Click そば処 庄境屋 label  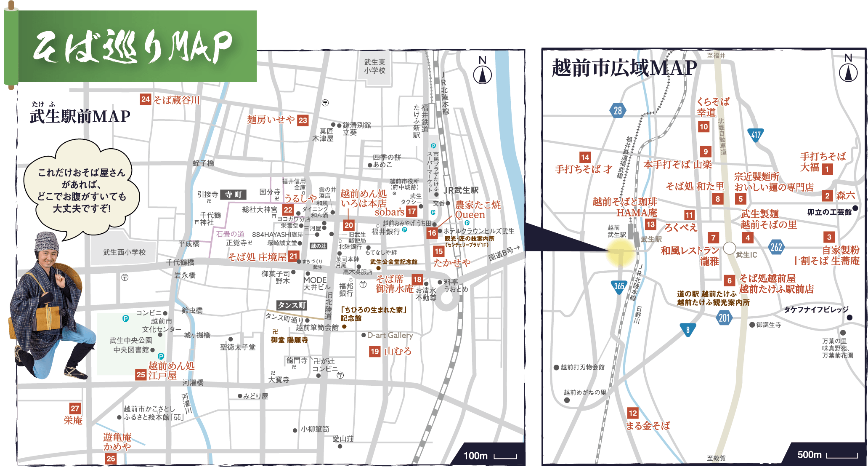click(x=257, y=257)
